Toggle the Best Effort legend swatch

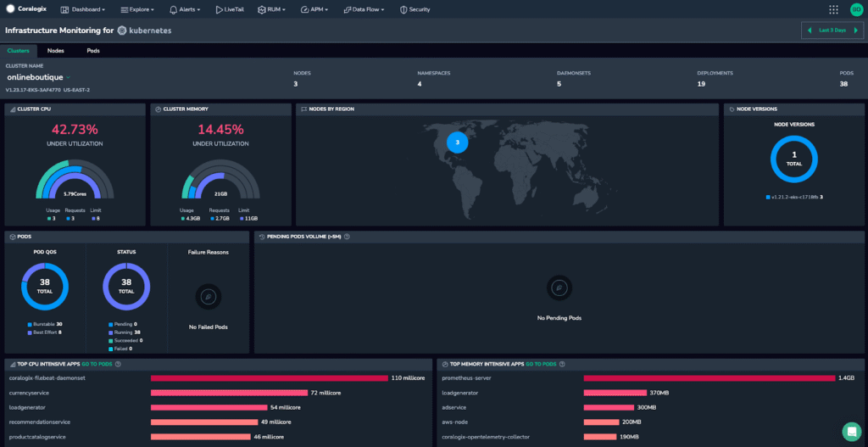point(30,332)
